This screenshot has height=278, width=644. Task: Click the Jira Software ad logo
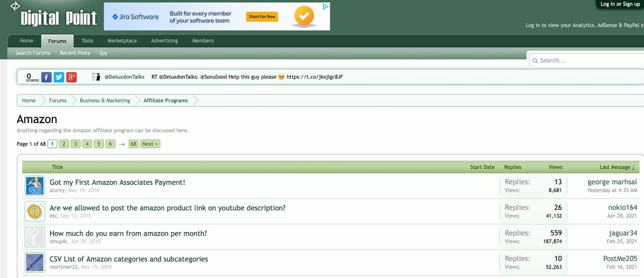(x=135, y=17)
